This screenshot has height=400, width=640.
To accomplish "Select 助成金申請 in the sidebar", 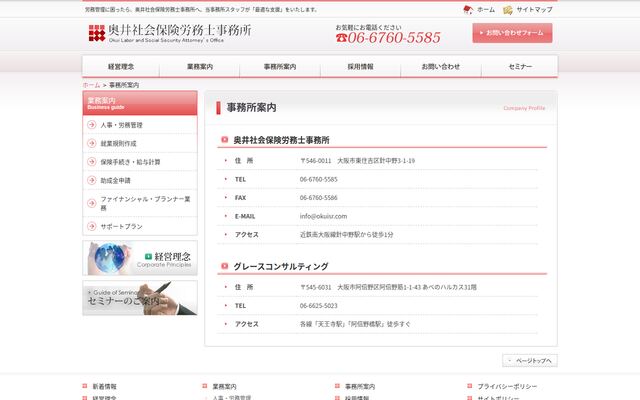I will coord(116,180).
